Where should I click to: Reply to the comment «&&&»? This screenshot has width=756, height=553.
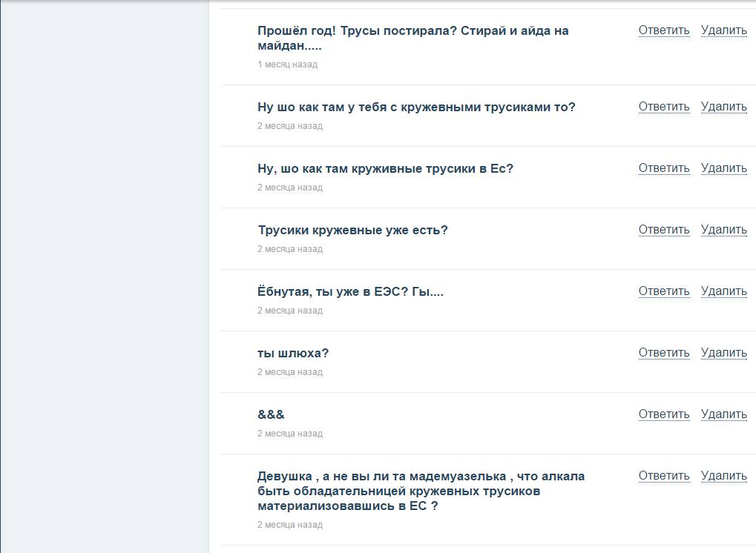663,414
